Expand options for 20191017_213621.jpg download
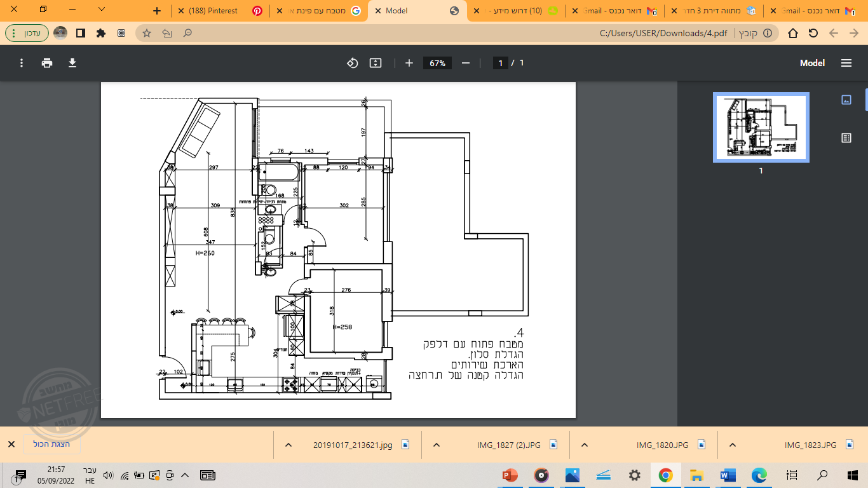868x488 pixels. (288, 445)
